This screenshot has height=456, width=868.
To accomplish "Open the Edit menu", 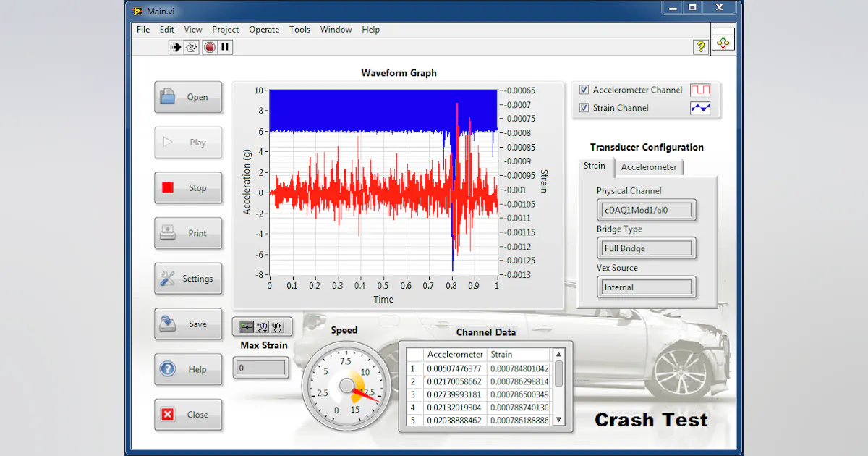I will pos(167,30).
